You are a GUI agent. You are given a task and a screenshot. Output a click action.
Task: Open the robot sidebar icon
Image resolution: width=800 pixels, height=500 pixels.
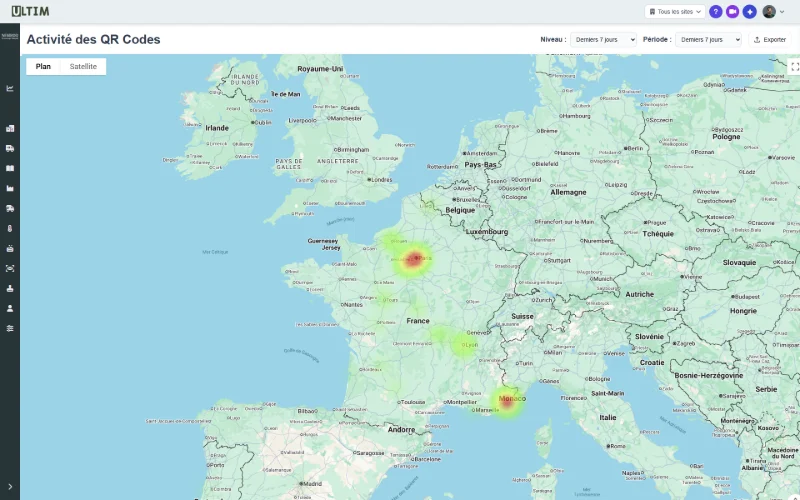(10, 248)
